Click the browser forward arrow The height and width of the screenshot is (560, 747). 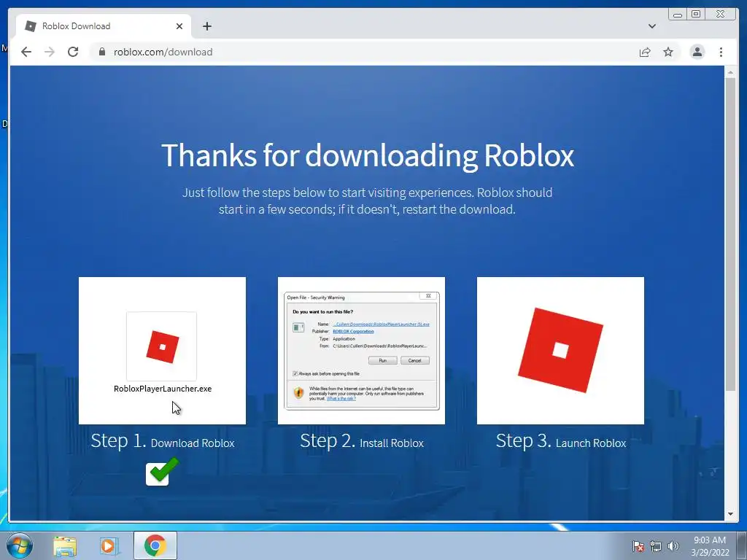50,52
